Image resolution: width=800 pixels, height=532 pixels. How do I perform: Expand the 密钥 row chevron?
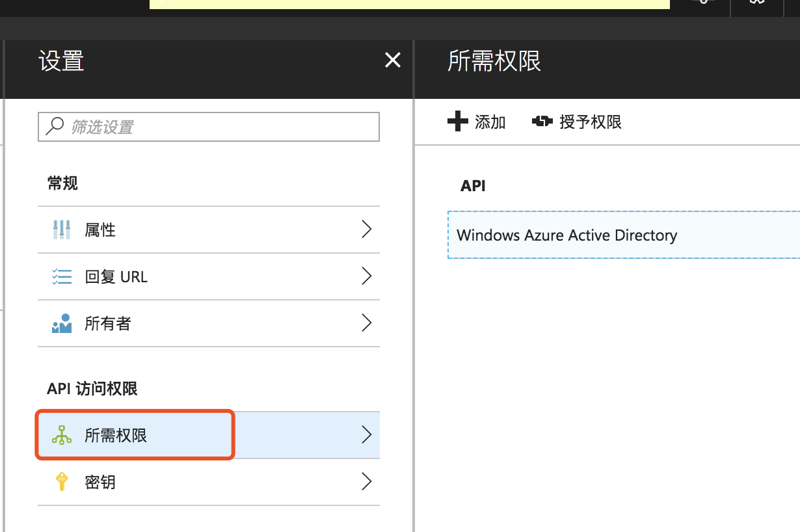coord(367,482)
